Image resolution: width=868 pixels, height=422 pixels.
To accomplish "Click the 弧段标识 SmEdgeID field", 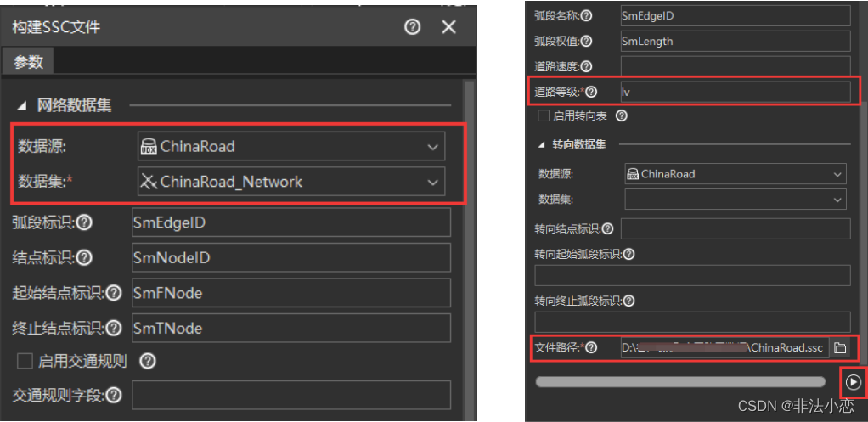I will click(x=291, y=222).
